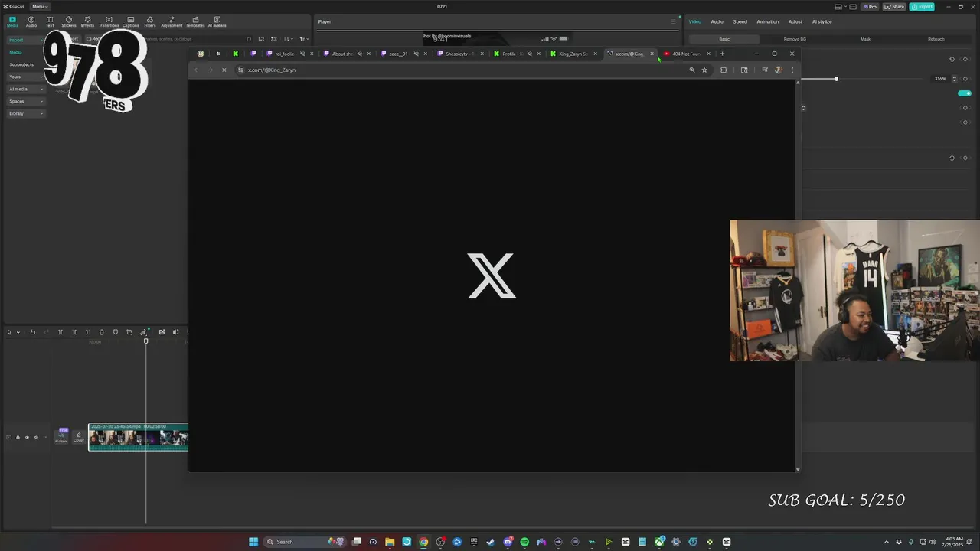
Task: Click the Undo icon in the timeline toolbar
Action: 32,332
